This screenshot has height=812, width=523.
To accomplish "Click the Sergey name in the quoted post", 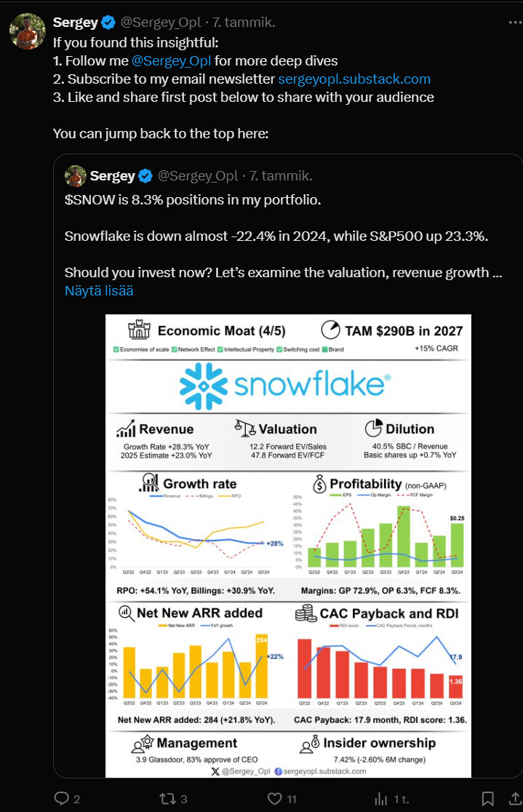I will click(x=112, y=176).
